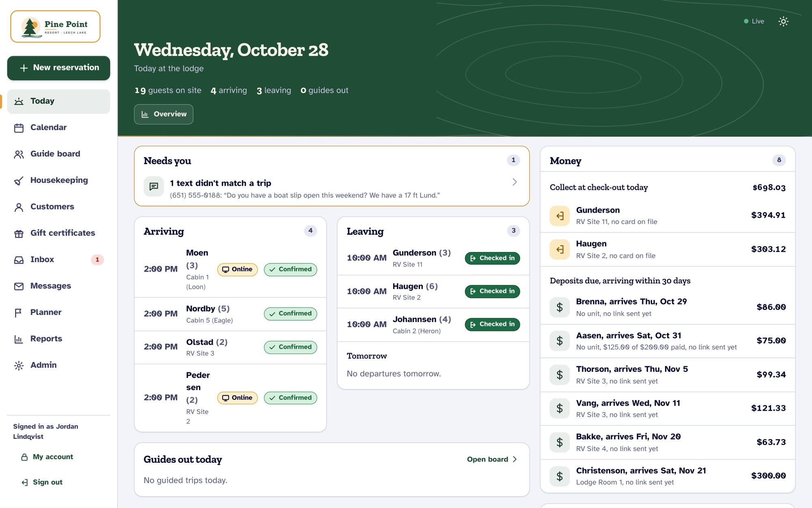The width and height of the screenshot is (812, 508).
Task: Click the Gift certificates gift icon
Action: pos(19,234)
